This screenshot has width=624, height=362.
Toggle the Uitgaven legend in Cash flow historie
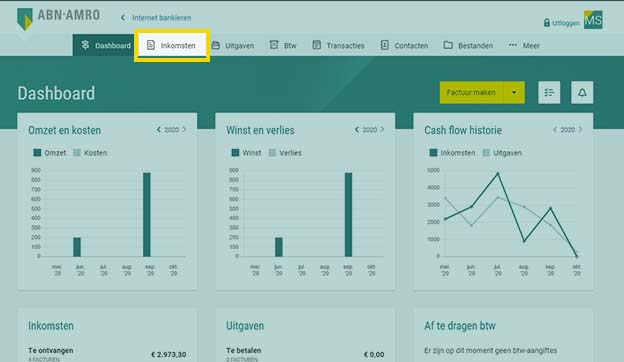point(502,153)
